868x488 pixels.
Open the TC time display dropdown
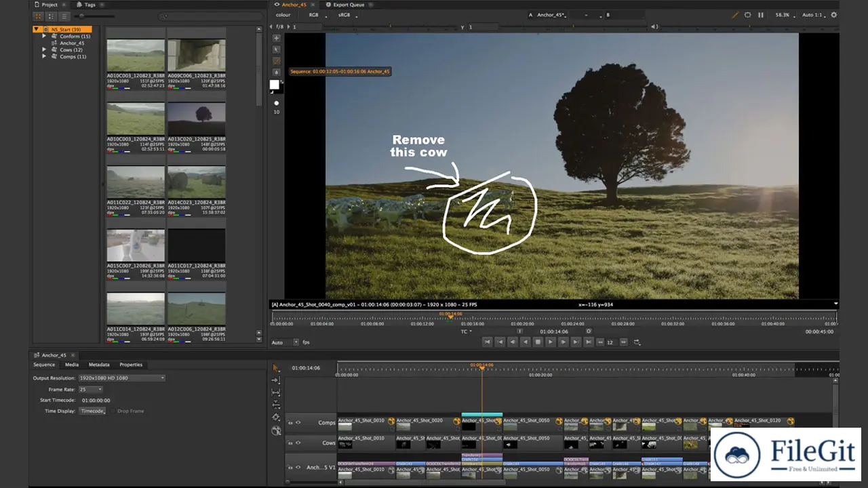coord(467,331)
